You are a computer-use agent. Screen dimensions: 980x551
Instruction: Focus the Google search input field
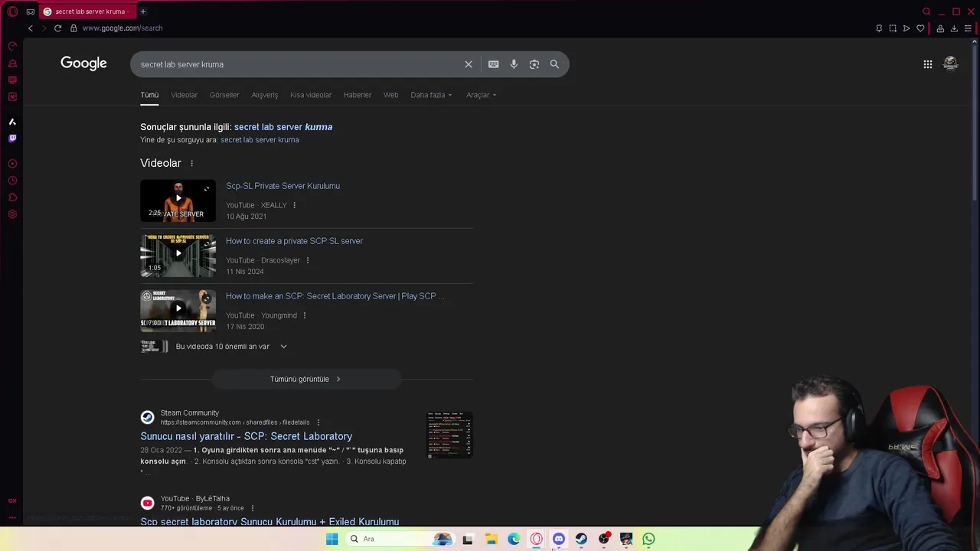click(299, 64)
